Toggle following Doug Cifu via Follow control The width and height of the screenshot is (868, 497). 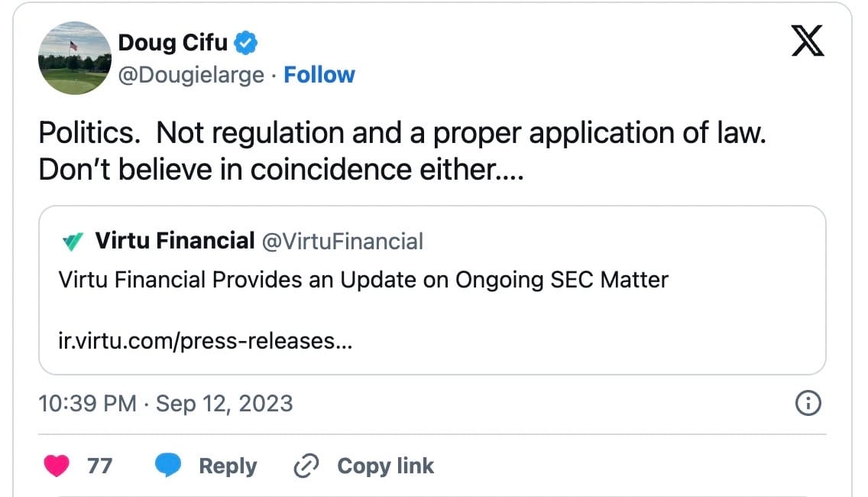[x=319, y=74]
